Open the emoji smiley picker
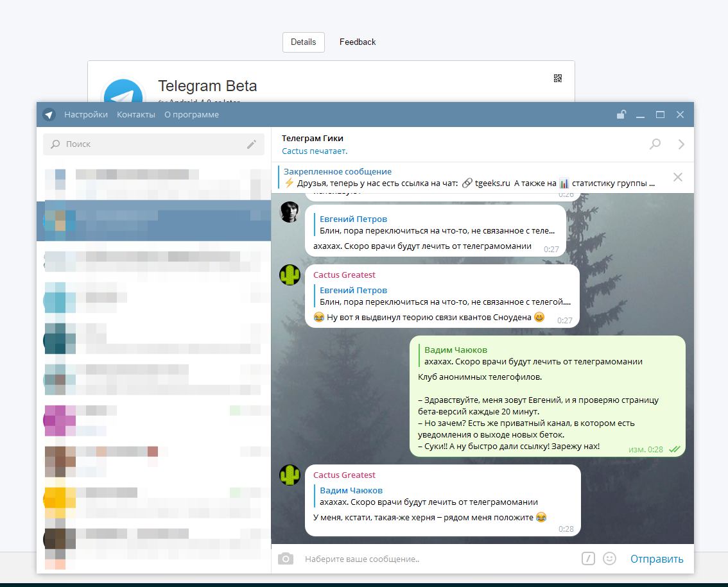 point(609,559)
